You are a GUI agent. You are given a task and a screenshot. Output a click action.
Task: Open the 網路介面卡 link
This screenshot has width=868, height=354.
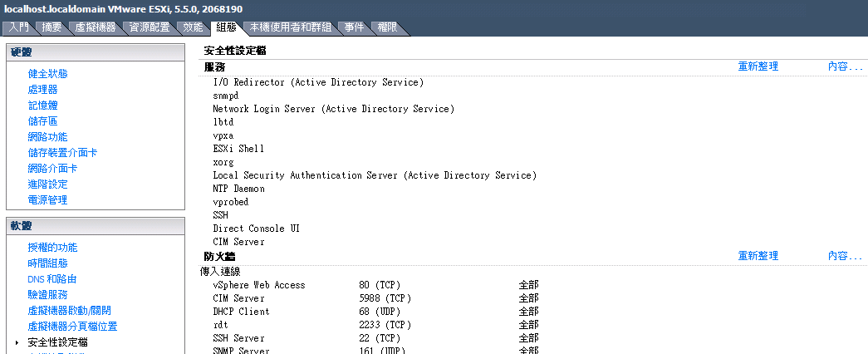click(x=52, y=169)
